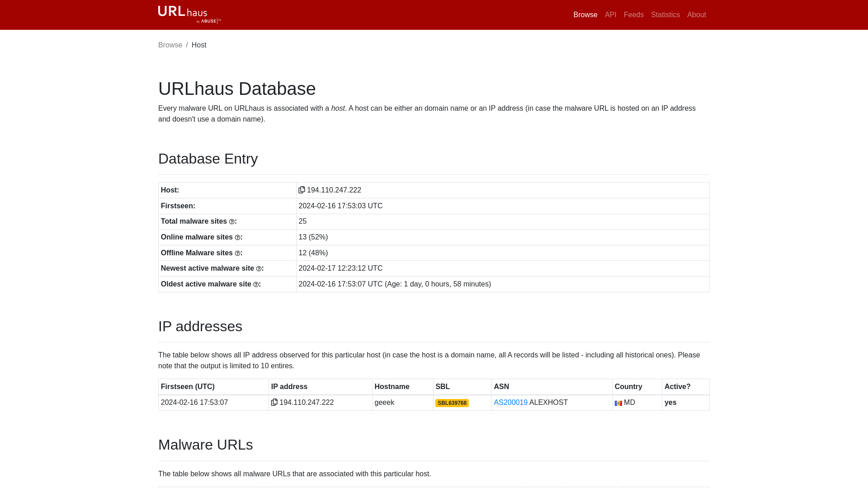Open the API menu item
This screenshot has width=868, height=488.
tap(610, 15)
